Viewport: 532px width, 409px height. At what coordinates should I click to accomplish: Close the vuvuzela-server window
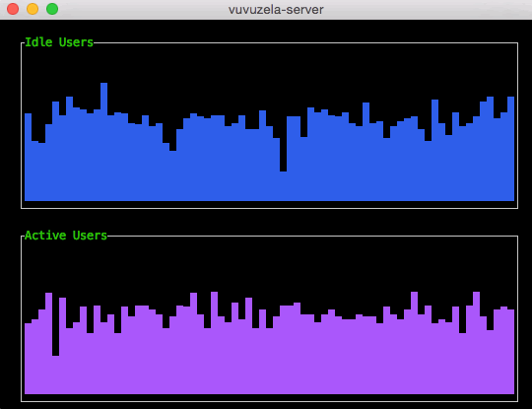[13, 9]
